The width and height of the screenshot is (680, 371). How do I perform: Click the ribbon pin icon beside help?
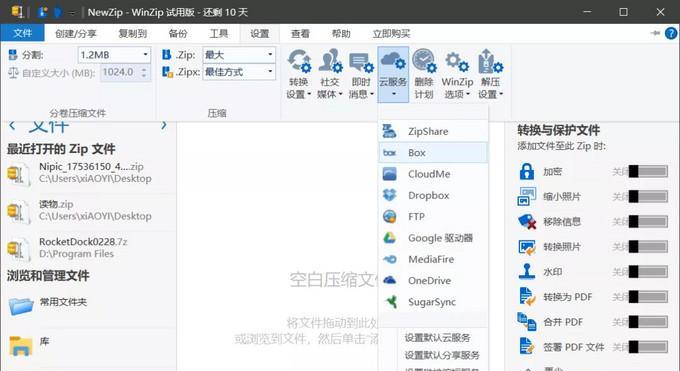pos(655,33)
